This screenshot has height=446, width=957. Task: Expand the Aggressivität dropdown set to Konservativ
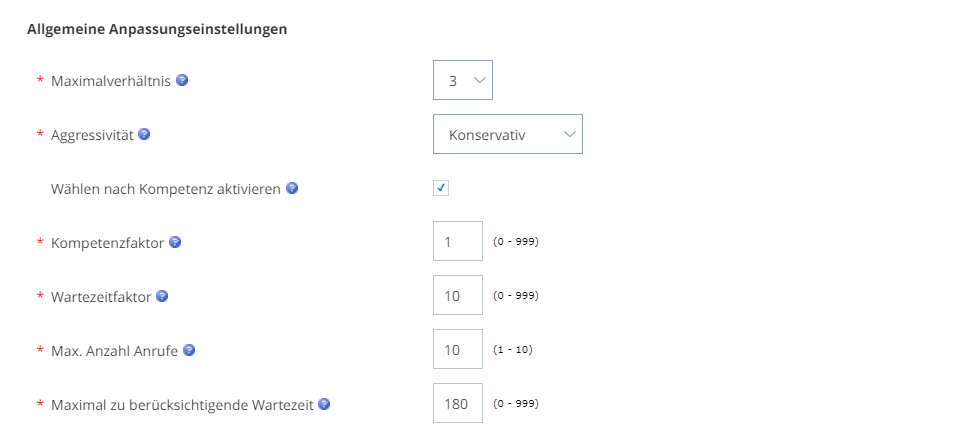[x=508, y=134]
